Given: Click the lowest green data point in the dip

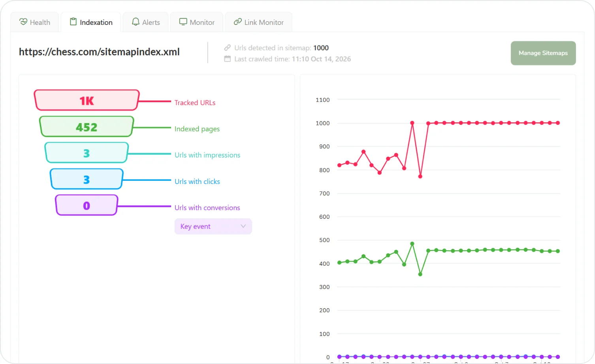Looking at the screenshot, I should coord(420,274).
